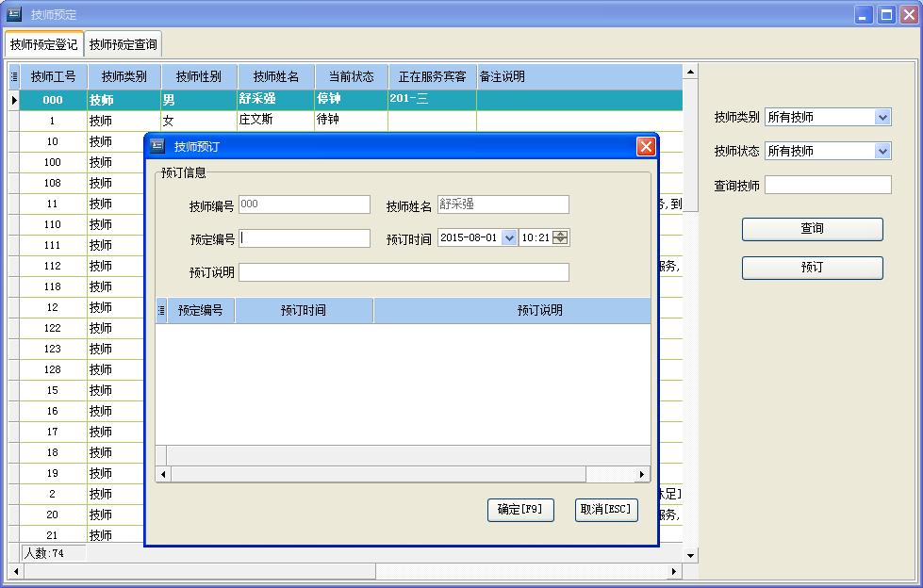923x588 pixels.
Task: Click the 取消[ESC] cancel button
Action: pos(606,510)
